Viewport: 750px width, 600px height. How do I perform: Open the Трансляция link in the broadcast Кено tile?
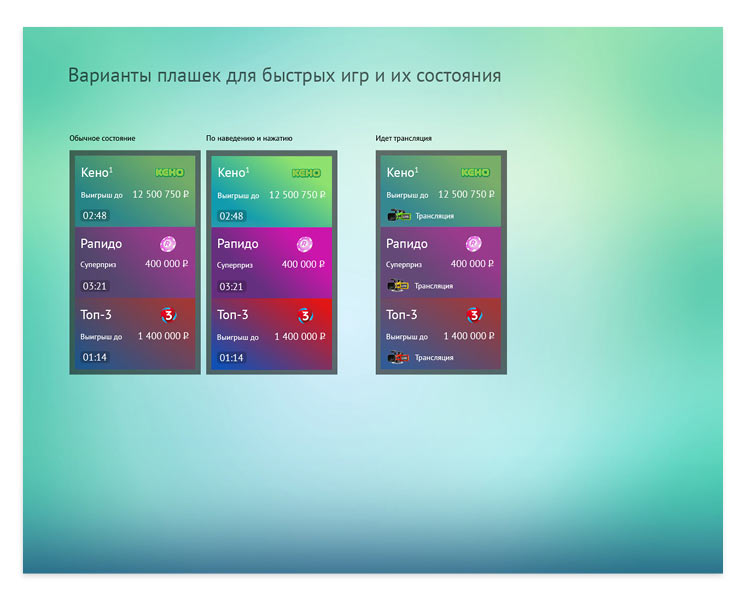(434, 216)
